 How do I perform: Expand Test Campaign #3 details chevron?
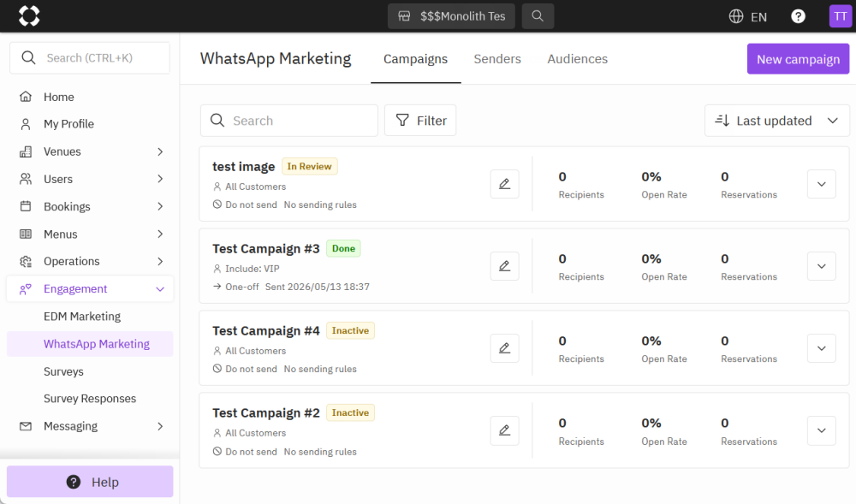click(822, 266)
